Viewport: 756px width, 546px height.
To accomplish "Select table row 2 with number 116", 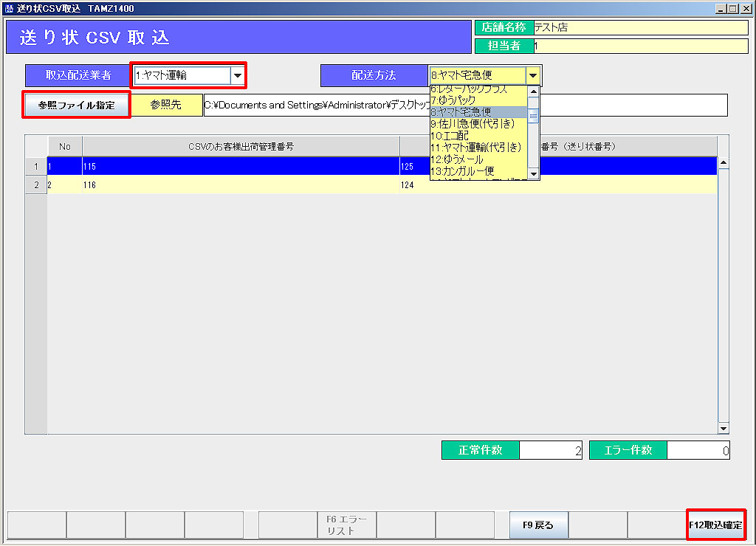I will pyautogui.click(x=221, y=185).
